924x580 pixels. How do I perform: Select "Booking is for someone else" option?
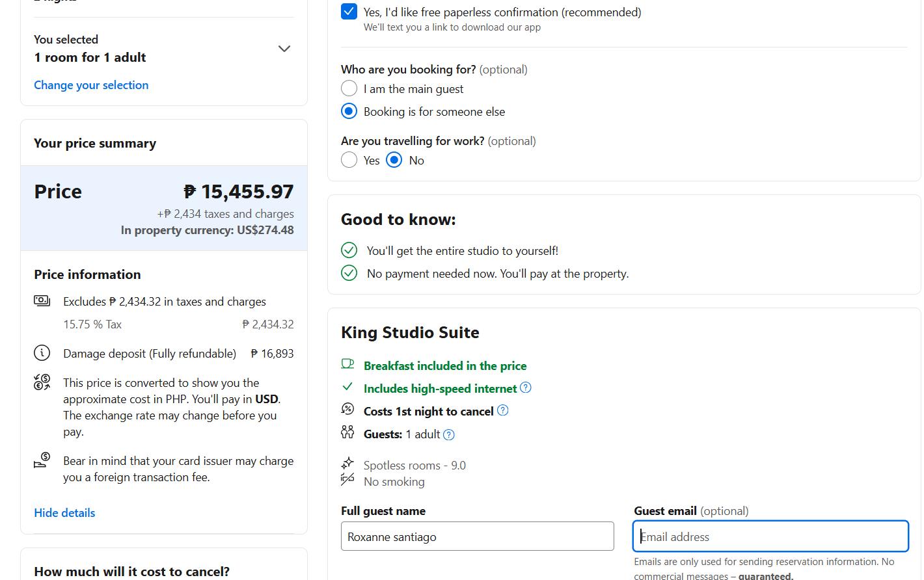[x=349, y=111]
